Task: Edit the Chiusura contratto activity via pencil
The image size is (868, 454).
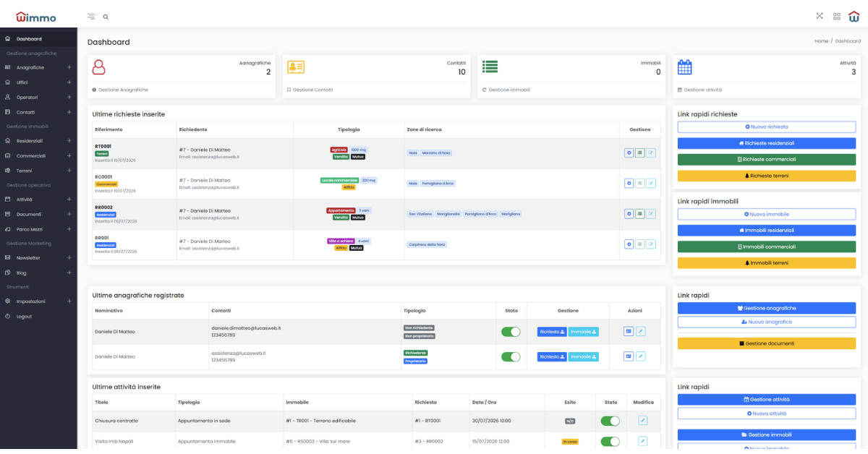Action: tap(643, 420)
